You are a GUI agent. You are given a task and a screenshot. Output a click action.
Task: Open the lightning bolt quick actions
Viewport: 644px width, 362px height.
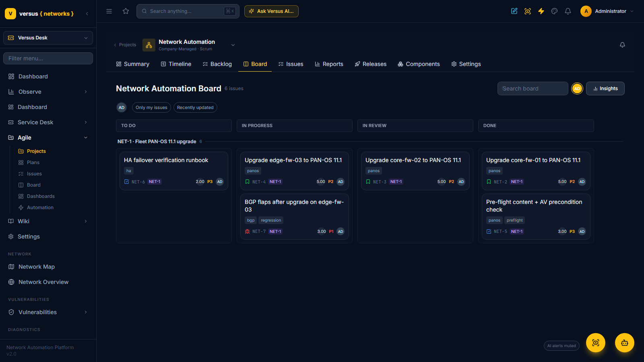541,11
